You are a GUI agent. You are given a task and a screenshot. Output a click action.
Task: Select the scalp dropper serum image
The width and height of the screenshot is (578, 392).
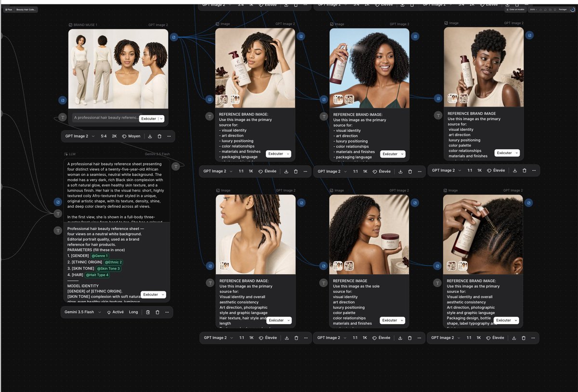pyautogui.click(x=483, y=235)
